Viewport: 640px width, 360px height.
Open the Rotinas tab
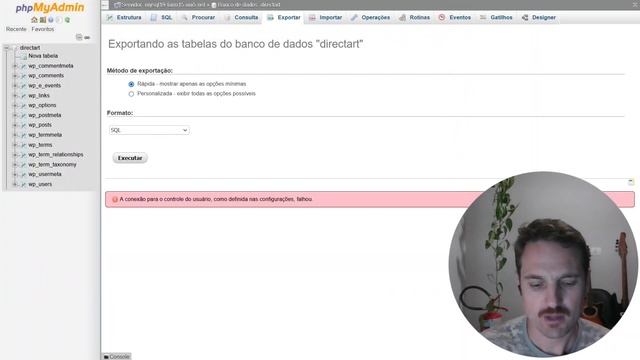[x=415, y=18]
